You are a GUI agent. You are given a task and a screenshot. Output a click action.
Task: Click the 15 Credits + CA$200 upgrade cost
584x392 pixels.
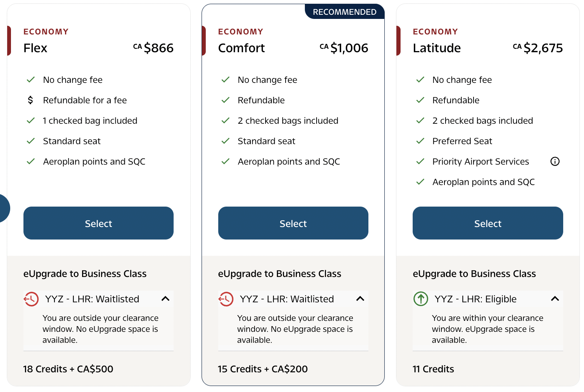coord(263,369)
